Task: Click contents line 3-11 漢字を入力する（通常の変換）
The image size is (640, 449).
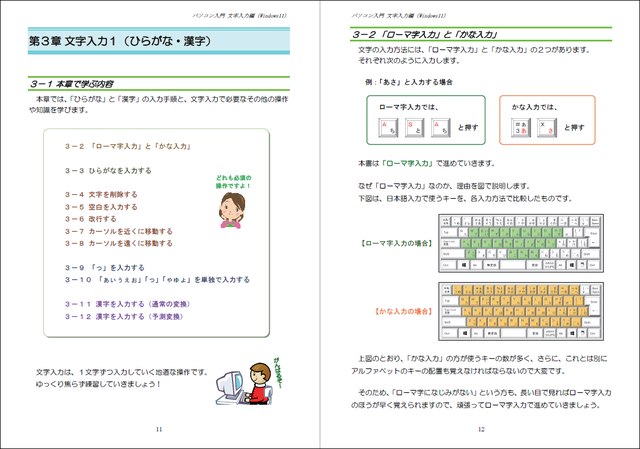Action: pyautogui.click(x=128, y=304)
